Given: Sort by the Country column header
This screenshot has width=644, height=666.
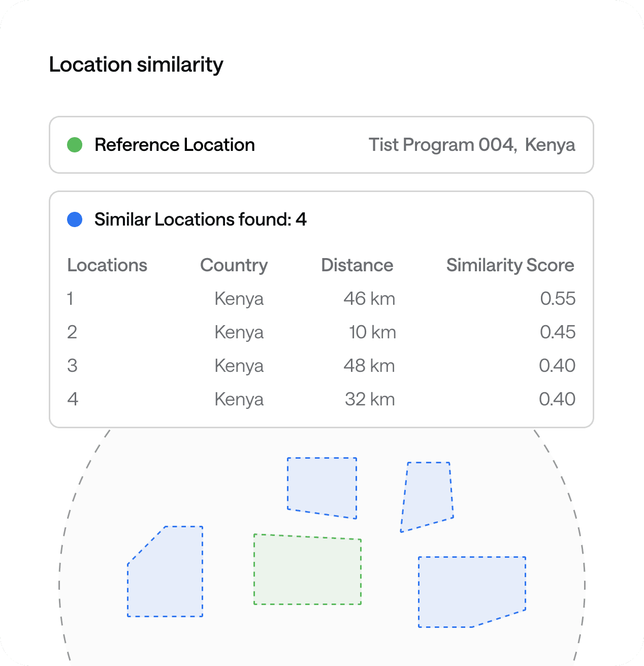Looking at the screenshot, I should point(234,265).
